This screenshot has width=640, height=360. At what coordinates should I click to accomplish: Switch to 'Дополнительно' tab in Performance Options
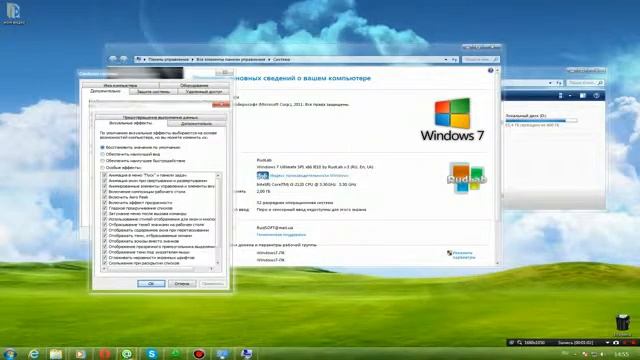pyautogui.click(x=196, y=124)
